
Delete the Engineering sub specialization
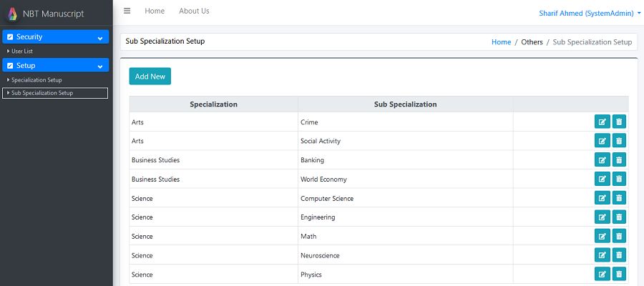pos(619,217)
